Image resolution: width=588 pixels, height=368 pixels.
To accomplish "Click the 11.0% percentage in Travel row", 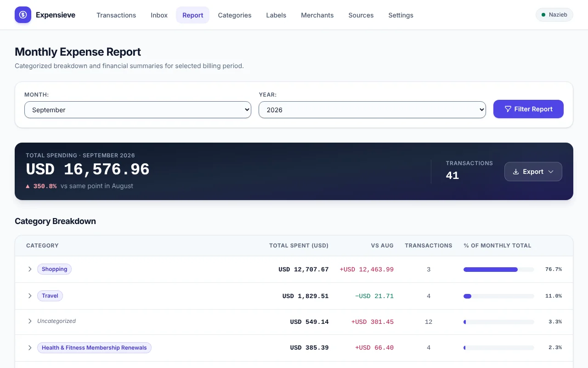I will click(554, 296).
